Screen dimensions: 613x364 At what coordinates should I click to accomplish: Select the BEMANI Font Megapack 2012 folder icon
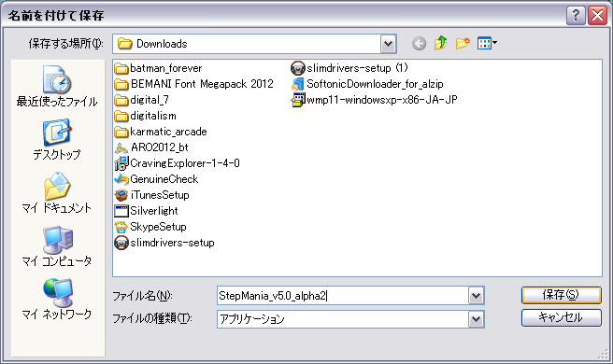click(x=121, y=84)
